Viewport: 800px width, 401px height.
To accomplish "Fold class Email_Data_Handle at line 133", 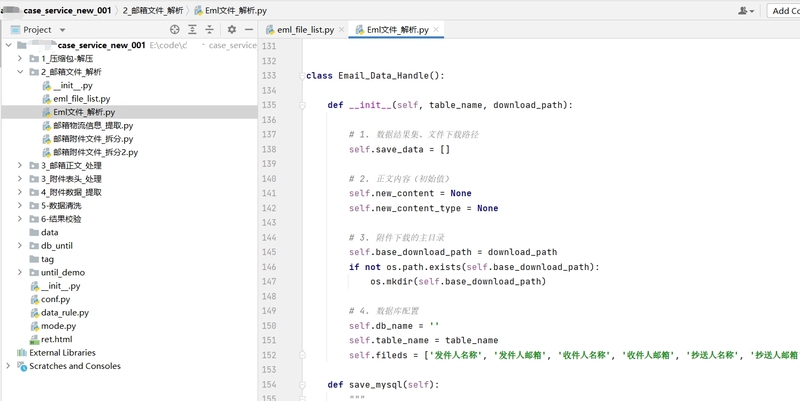I will click(302, 76).
